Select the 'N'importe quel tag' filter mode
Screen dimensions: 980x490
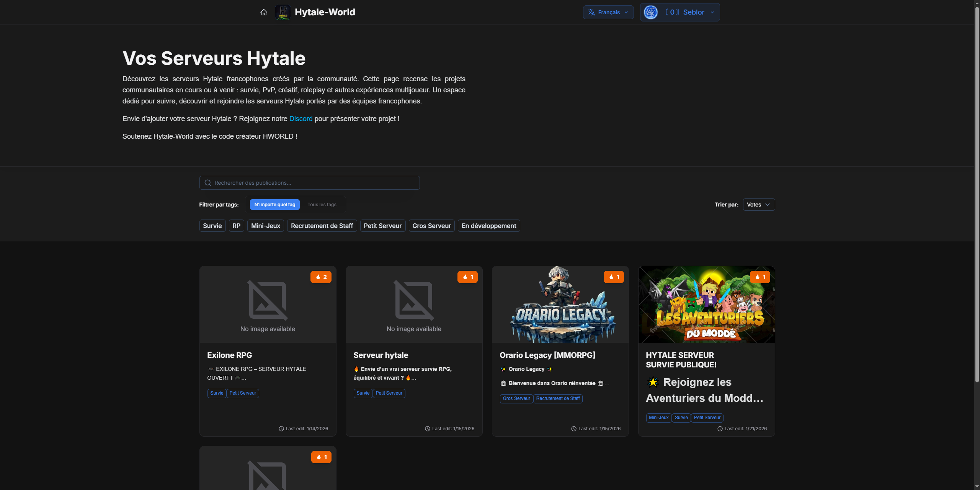275,205
